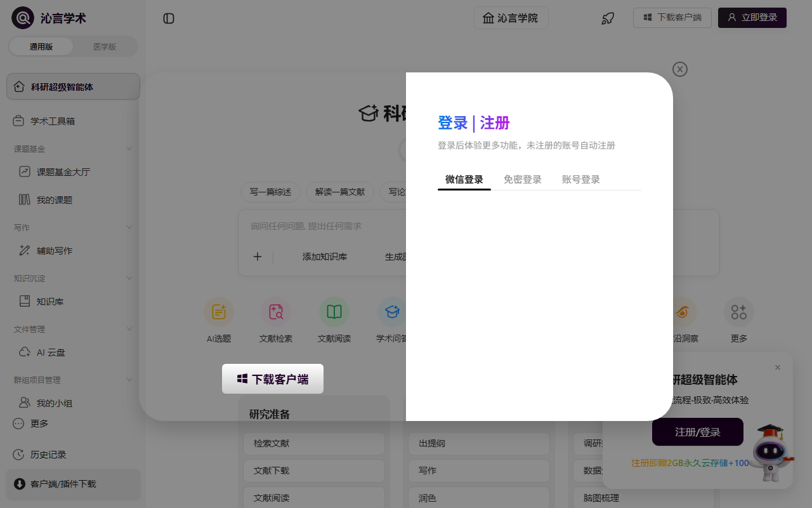Collapse the 课题基金 section
Image resolution: width=812 pixels, height=508 pixels.
pyautogui.click(x=129, y=149)
